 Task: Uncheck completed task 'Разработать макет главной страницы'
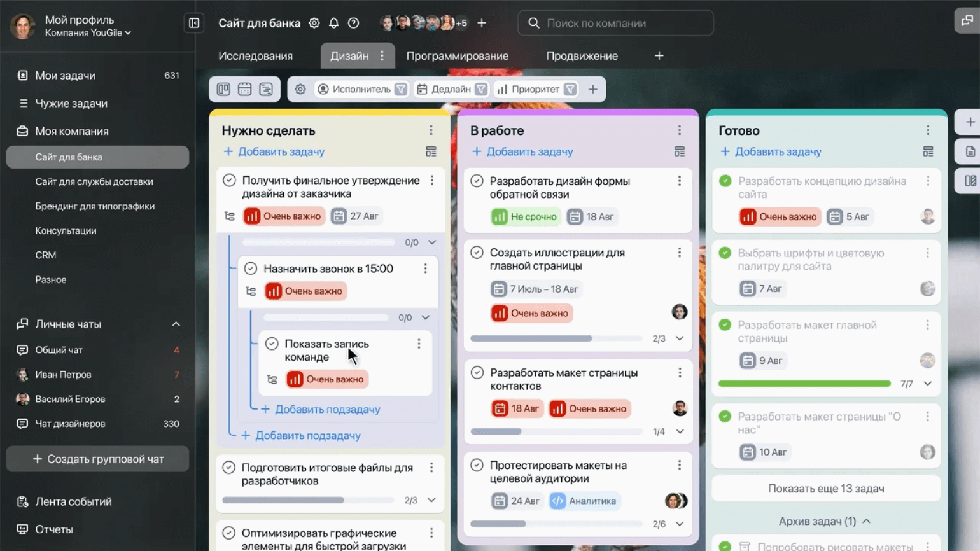pos(725,325)
